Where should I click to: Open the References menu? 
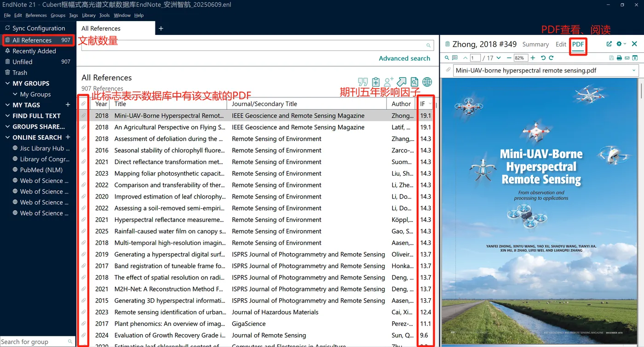coord(36,15)
